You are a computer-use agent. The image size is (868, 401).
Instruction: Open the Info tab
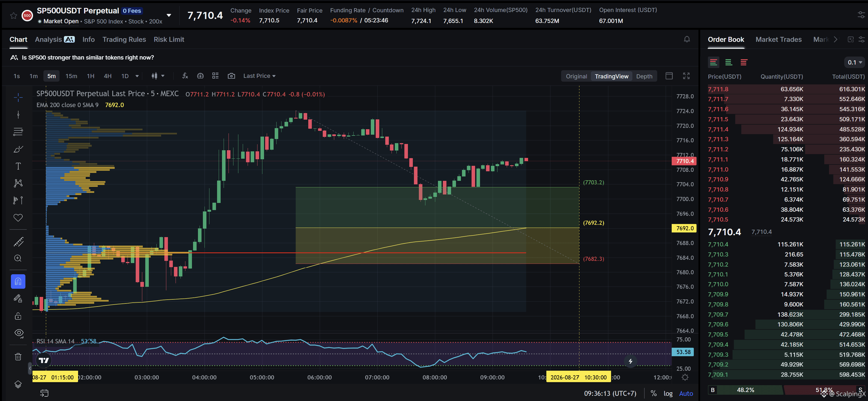click(x=89, y=39)
